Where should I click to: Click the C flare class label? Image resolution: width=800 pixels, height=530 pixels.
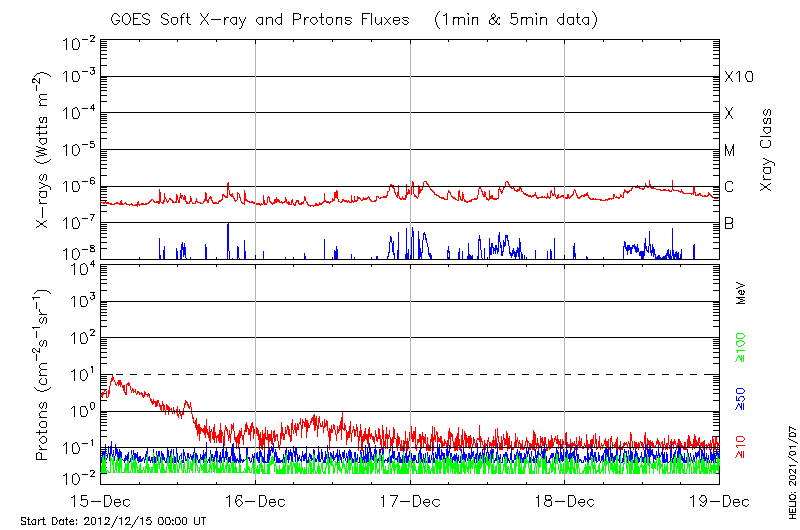[729, 187]
